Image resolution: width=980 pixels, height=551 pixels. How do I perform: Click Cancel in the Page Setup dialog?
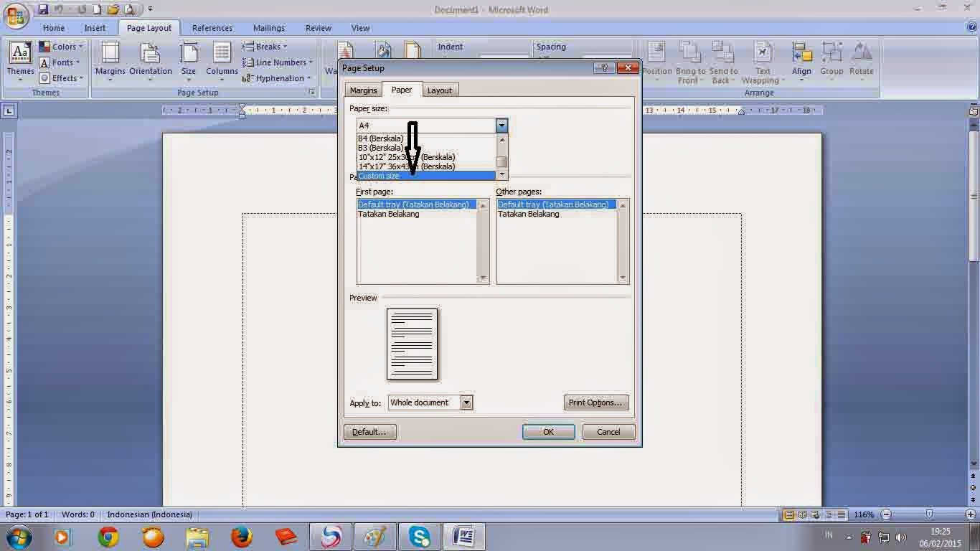(x=608, y=432)
